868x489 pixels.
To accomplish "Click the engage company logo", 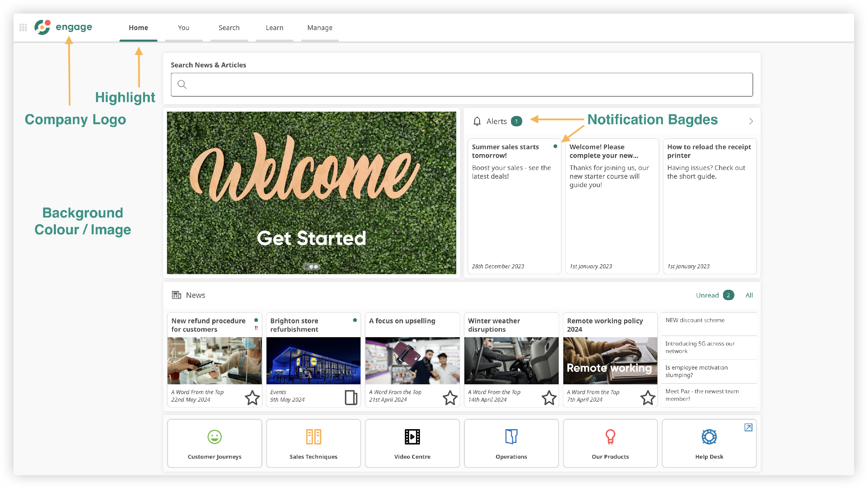I will click(63, 27).
